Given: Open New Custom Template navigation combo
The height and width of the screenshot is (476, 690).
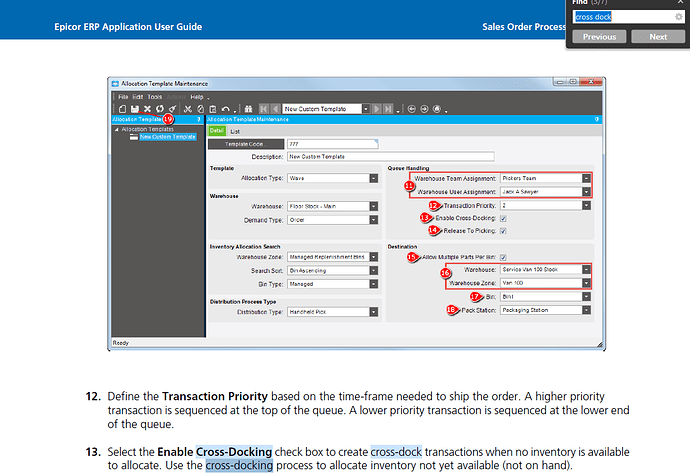Looking at the screenshot, I should click(x=366, y=109).
